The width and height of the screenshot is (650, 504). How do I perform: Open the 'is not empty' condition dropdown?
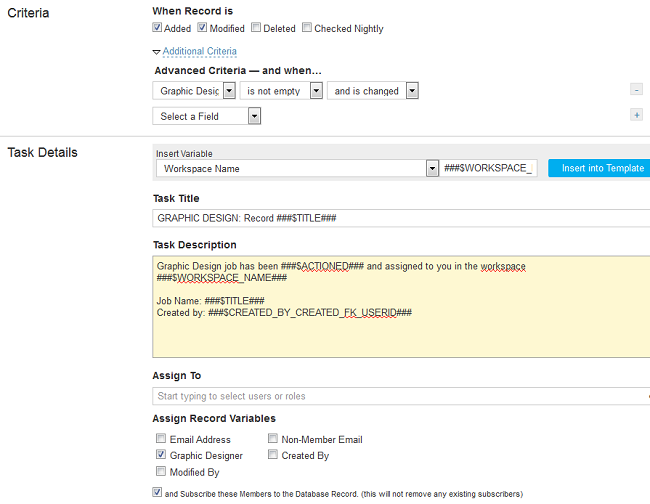316,91
